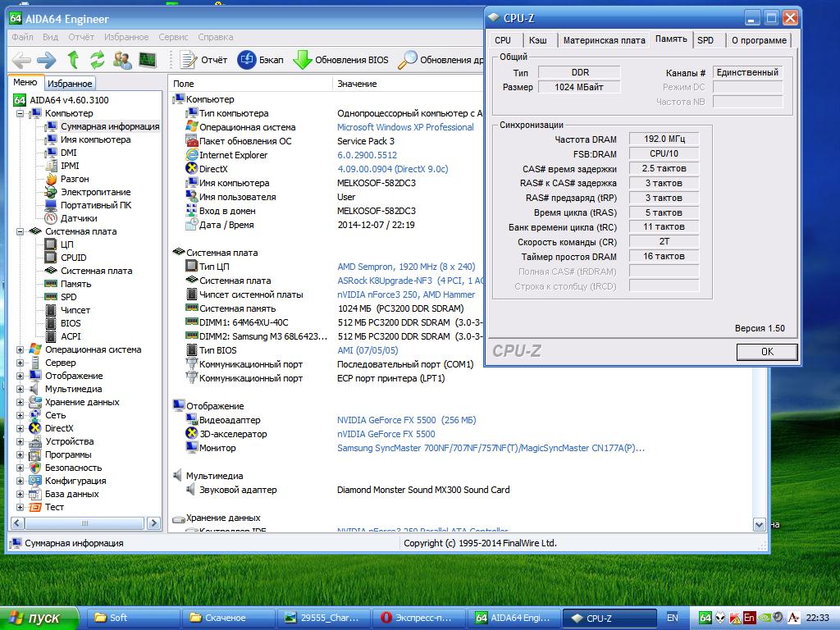Open Скаченое folder in taskbar

[228, 619]
